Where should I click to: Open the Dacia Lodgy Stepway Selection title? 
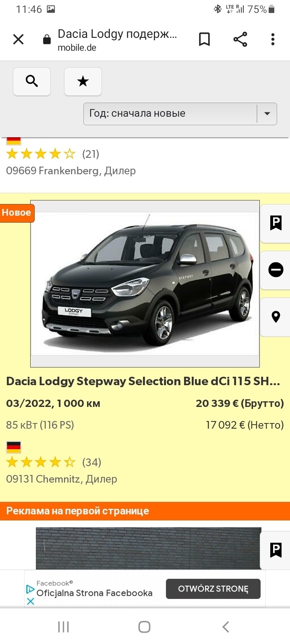[143, 381]
